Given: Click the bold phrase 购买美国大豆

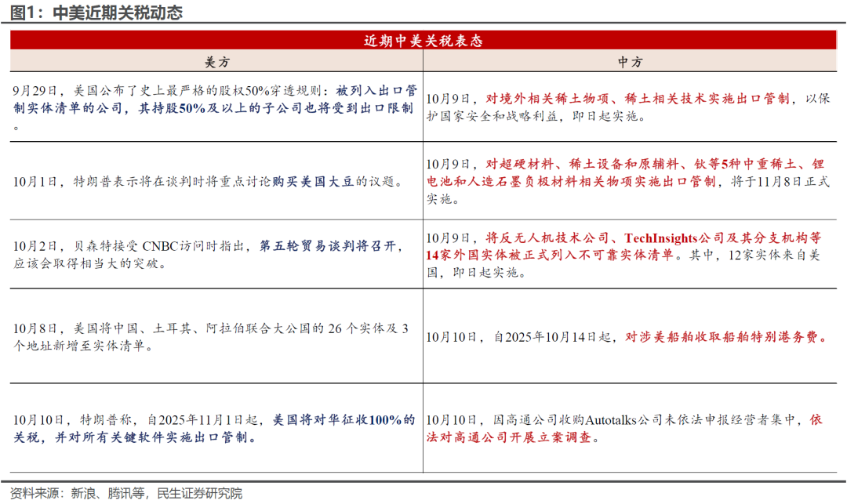Looking at the screenshot, I should click(317, 182).
